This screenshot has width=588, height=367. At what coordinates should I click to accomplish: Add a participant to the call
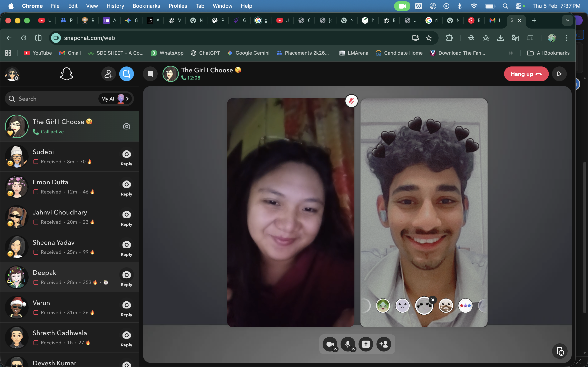point(384,344)
